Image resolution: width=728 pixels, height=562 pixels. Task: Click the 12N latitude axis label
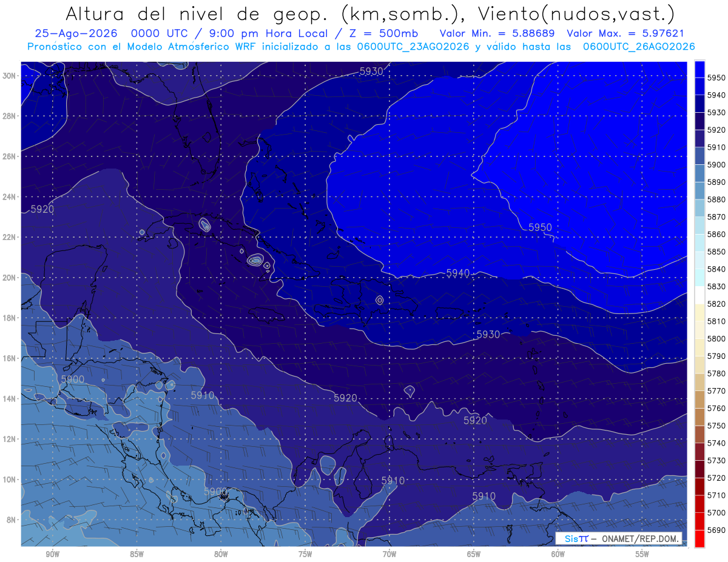10,439
